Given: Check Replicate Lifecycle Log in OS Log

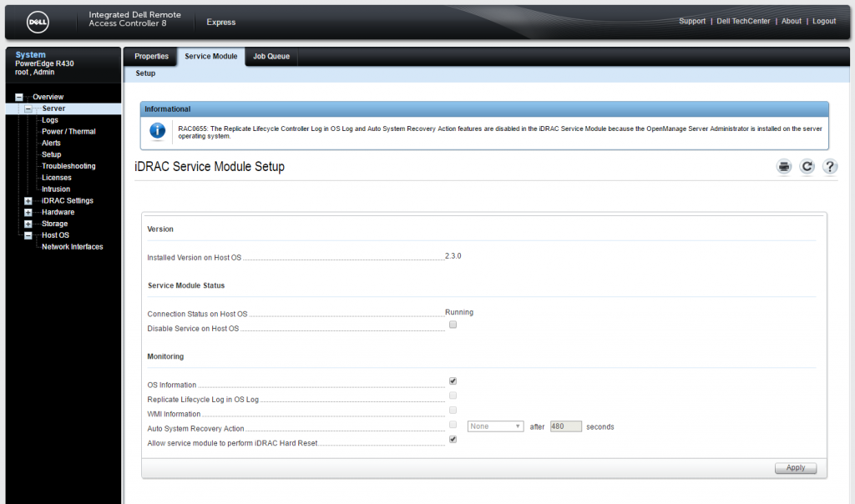Looking at the screenshot, I should [x=453, y=395].
